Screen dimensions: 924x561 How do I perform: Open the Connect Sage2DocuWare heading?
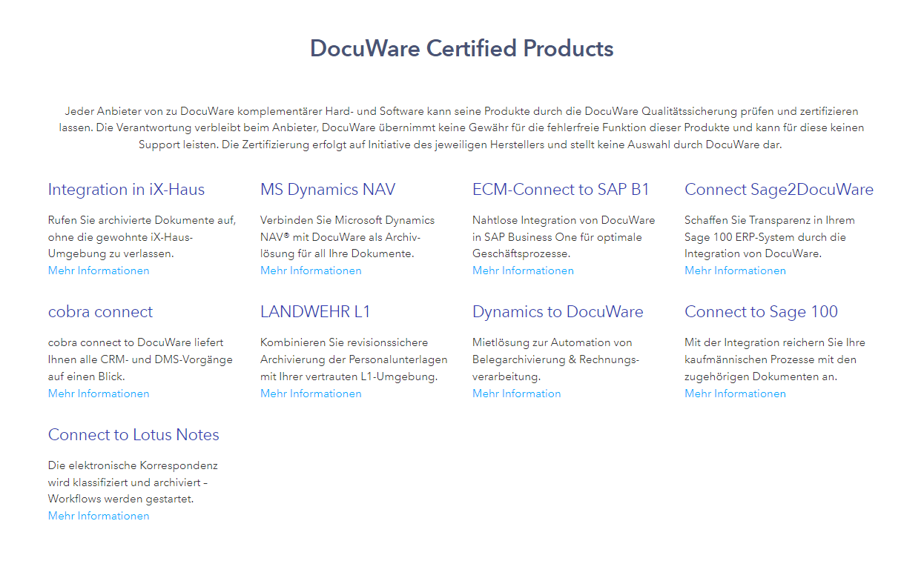779,190
